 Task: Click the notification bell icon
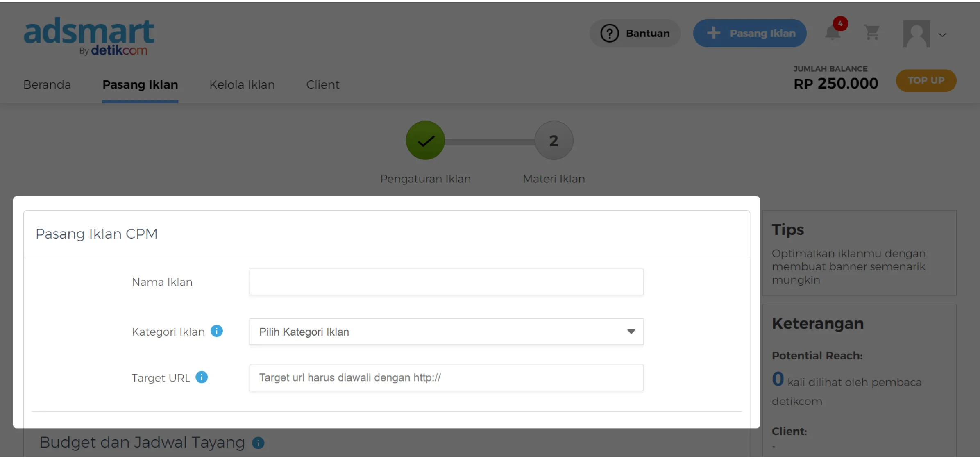pyautogui.click(x=833, y=33)
